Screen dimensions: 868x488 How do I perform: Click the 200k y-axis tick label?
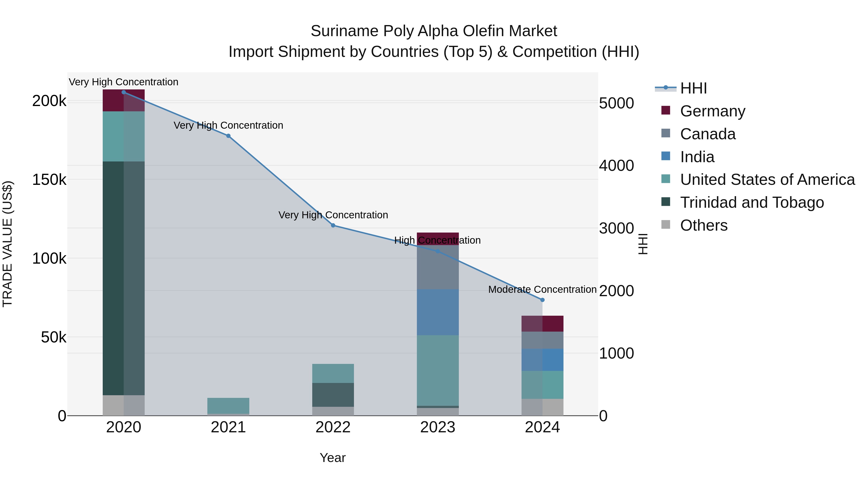click(x=49, y=101)
